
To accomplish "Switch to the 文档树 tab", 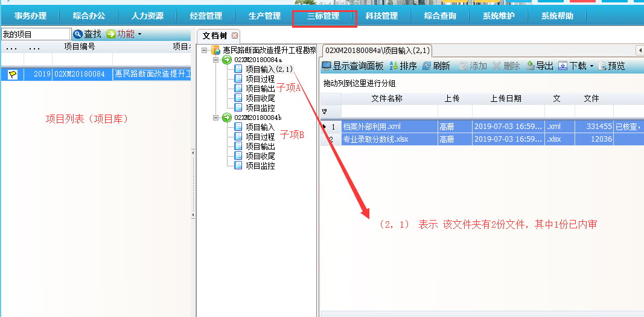I will (x=214, y=36).
